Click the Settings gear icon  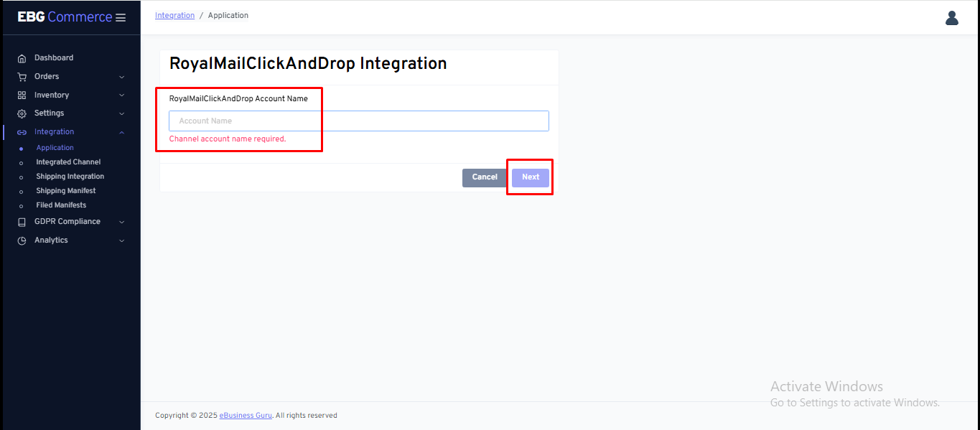point(22,113)
